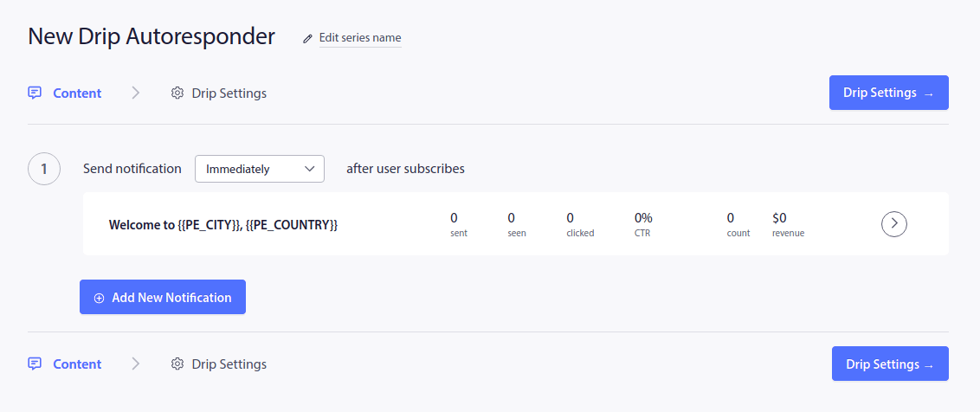Expand notification details with the circled arrow

tap(893, 224)
